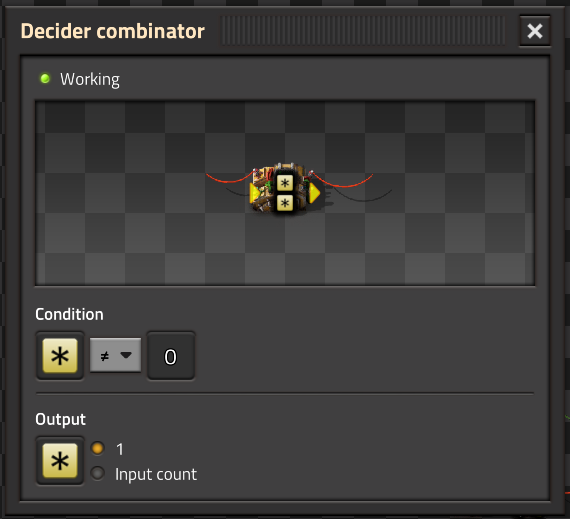Click the condition constant field showing 0
This screenshot has width=570, height=519.
(171, 356)
